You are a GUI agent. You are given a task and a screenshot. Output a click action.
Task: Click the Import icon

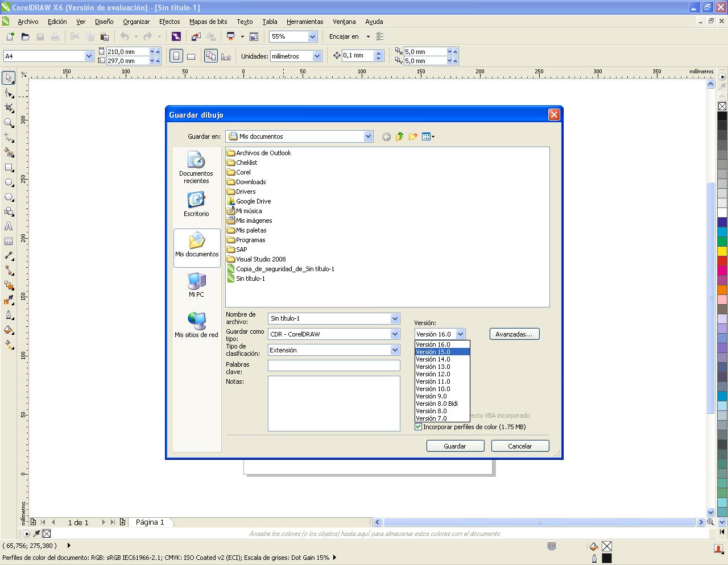(x=196, y=36)
